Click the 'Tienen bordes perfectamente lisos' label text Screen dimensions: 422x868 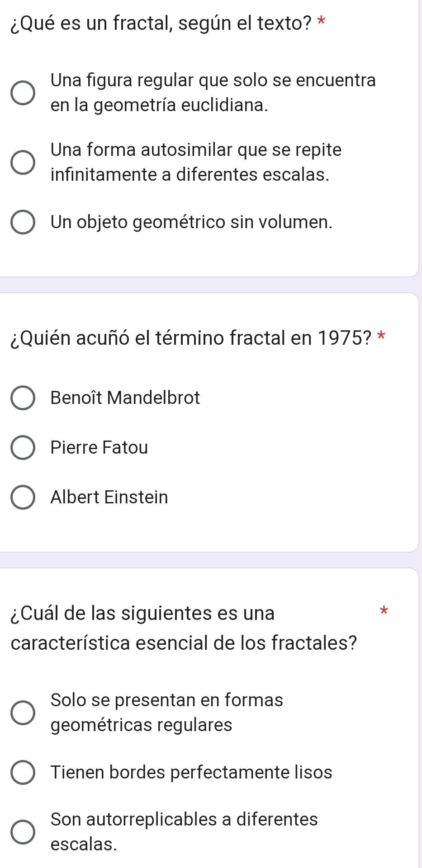pos(192,772)
